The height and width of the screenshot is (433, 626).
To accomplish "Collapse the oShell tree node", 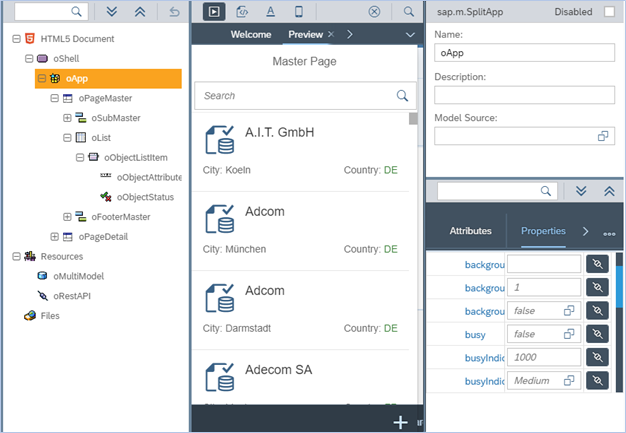I will tap(29, 59).
